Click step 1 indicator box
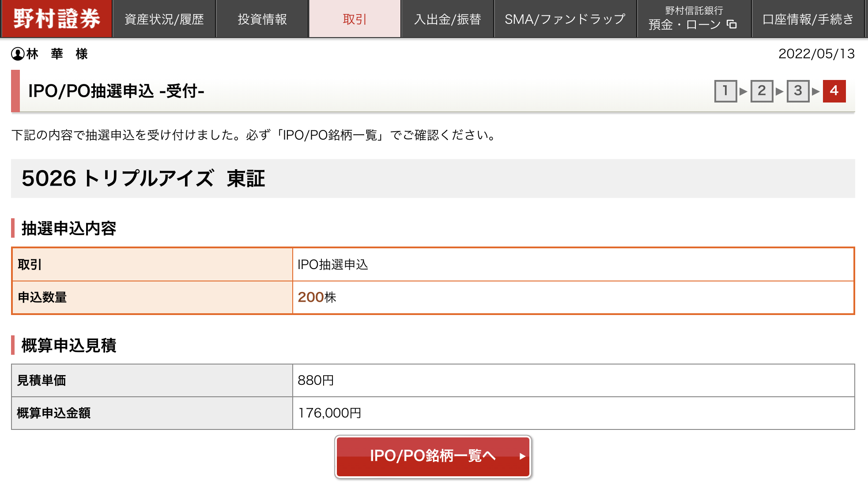Image resolution: width=868 pixels, height=486 pixels. pos(726,91)
